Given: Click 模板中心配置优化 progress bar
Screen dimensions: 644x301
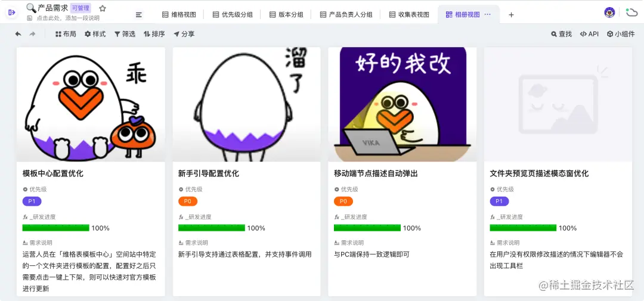Looking at the screenshot, I should coord(56,228).
